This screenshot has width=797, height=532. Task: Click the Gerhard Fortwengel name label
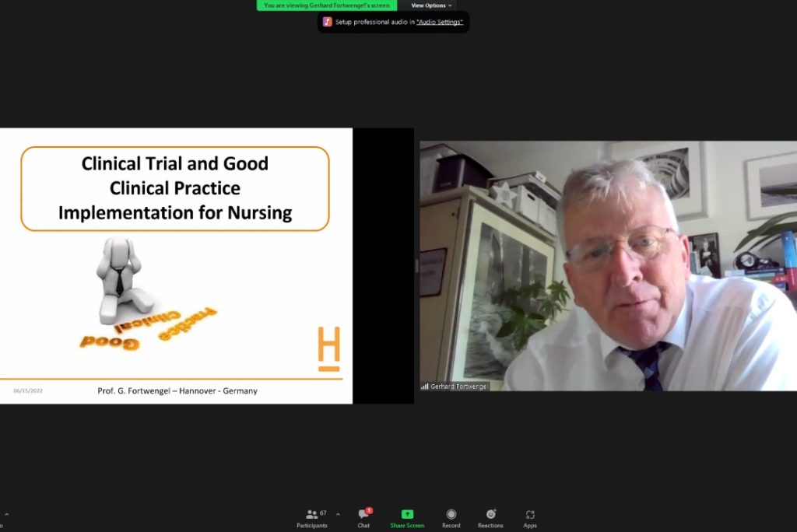[x=459, y=386]
